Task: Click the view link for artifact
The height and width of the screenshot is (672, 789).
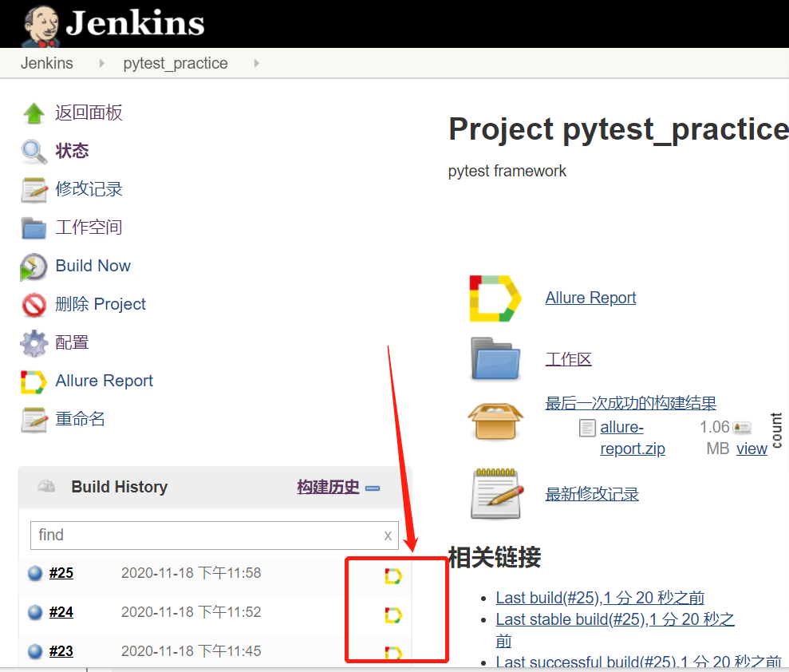Action: (x=752, y=449)
